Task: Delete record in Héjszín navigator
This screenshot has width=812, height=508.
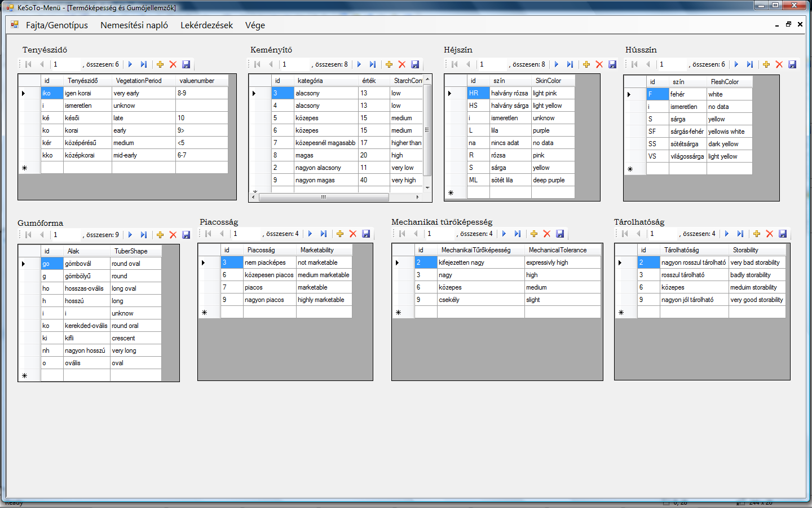Action: coord(599,64)
